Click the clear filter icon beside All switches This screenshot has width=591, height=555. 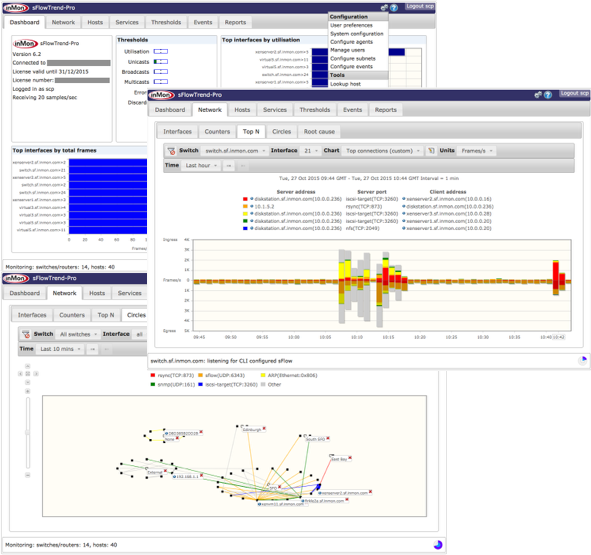[26, 334]
